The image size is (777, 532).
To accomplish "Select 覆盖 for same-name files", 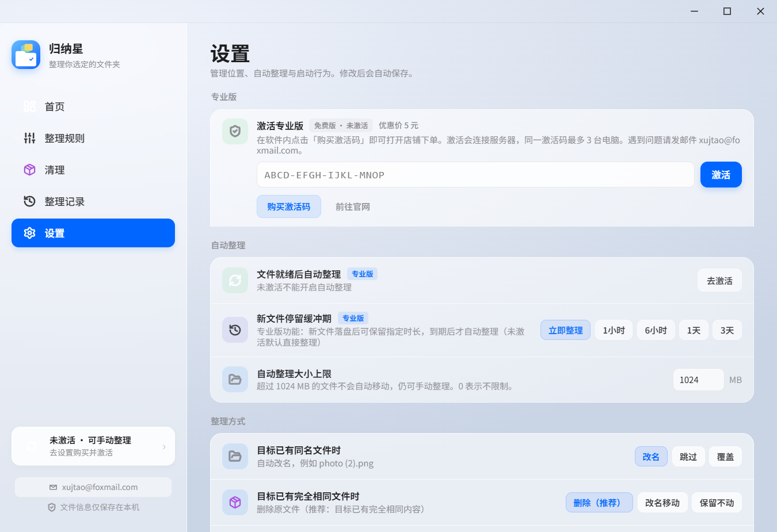I will click(x=725, y=457).
